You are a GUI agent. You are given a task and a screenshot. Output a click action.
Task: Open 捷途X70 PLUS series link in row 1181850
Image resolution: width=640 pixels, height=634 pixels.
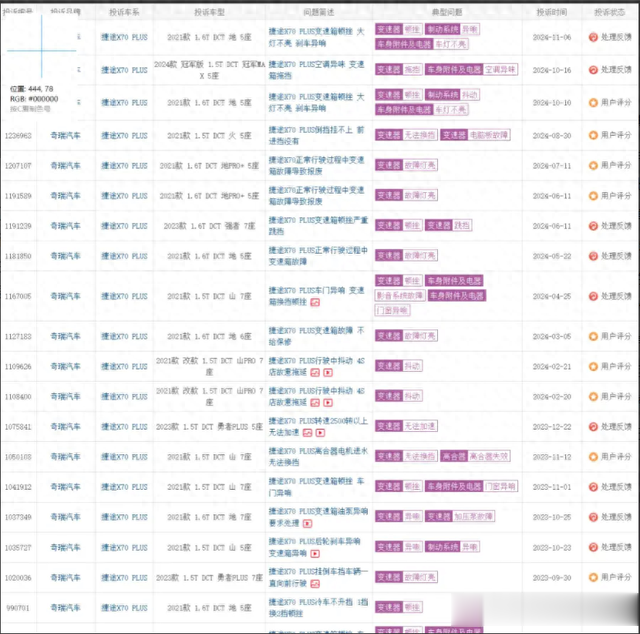124,256
